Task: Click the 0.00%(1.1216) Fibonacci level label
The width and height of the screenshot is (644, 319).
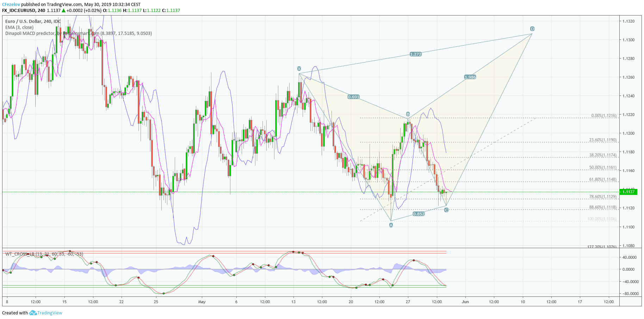Action: pos(604,116)
